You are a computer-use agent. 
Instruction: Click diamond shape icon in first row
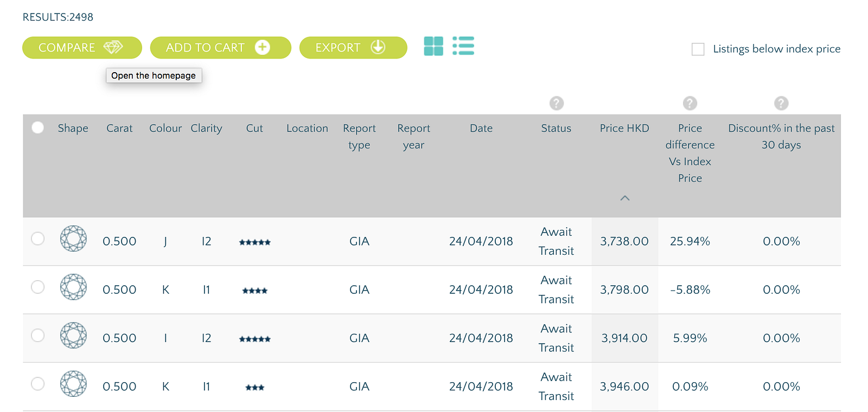click(73, 239)
